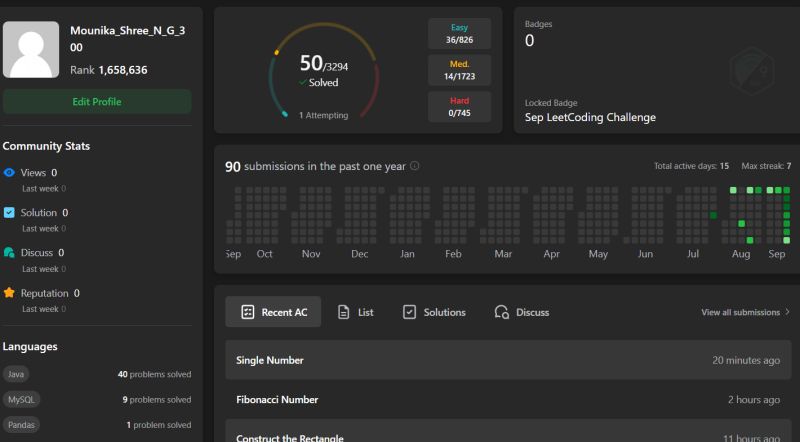This screenshot has height=442, width=800.
Task: Click the Recent AC tab icon
Action: tap(247, 312)
